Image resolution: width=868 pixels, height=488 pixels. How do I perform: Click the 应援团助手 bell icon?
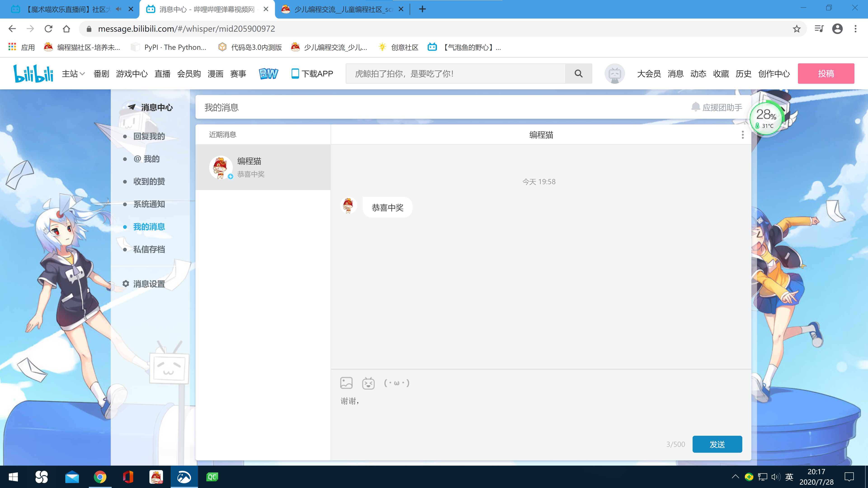pos(696,107)
